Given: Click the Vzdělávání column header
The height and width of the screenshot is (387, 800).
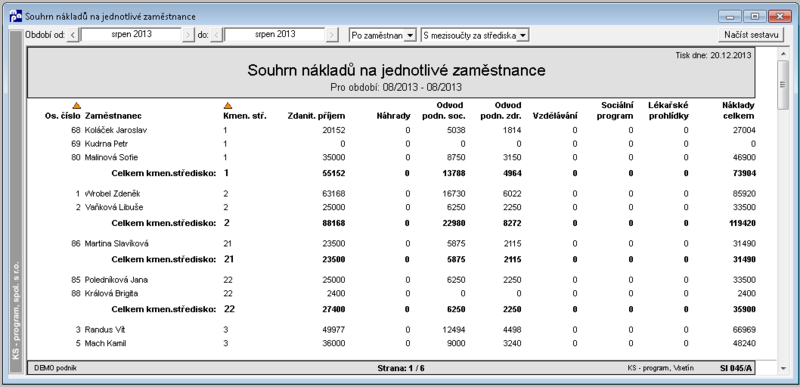Looking at the screenshot, I should point(555,116).
